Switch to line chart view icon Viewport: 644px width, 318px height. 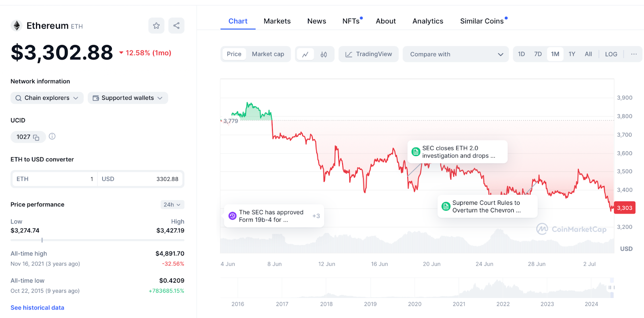coord(305,54)
